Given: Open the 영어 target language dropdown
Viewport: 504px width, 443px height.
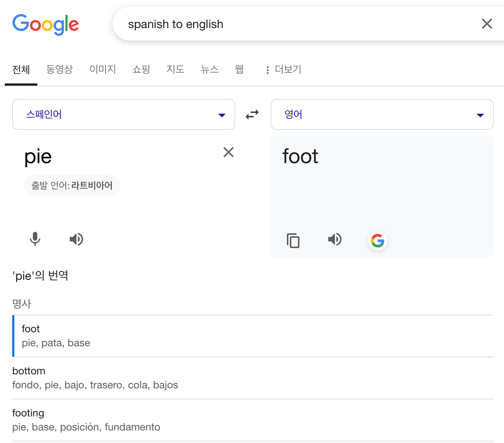Looking at the screenshot, I should 382,114.
